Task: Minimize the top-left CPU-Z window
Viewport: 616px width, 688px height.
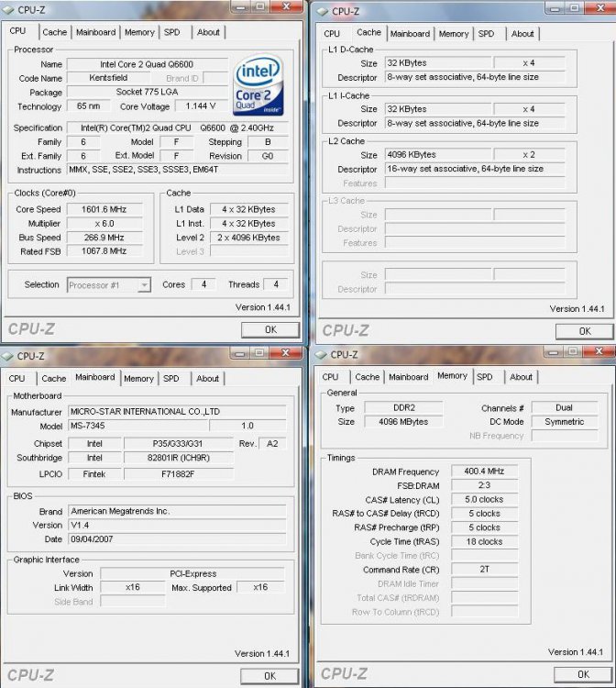Action: tap(241, 6)
